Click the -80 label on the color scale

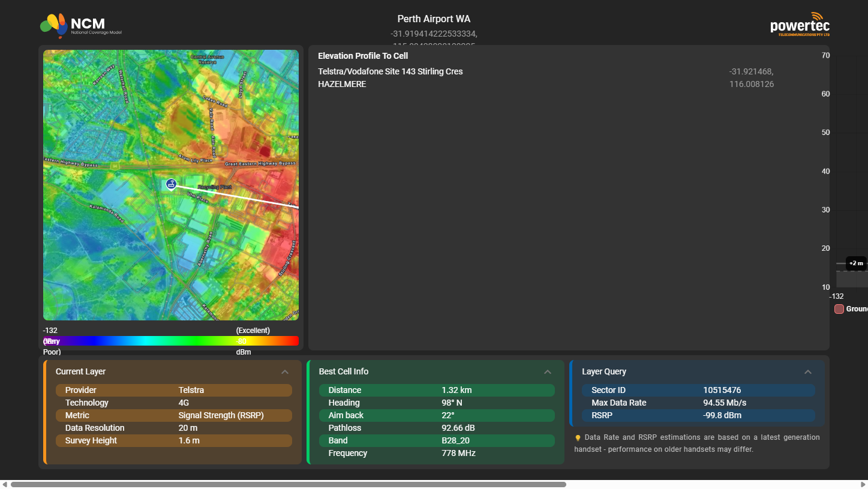click(x=241, y=341)
